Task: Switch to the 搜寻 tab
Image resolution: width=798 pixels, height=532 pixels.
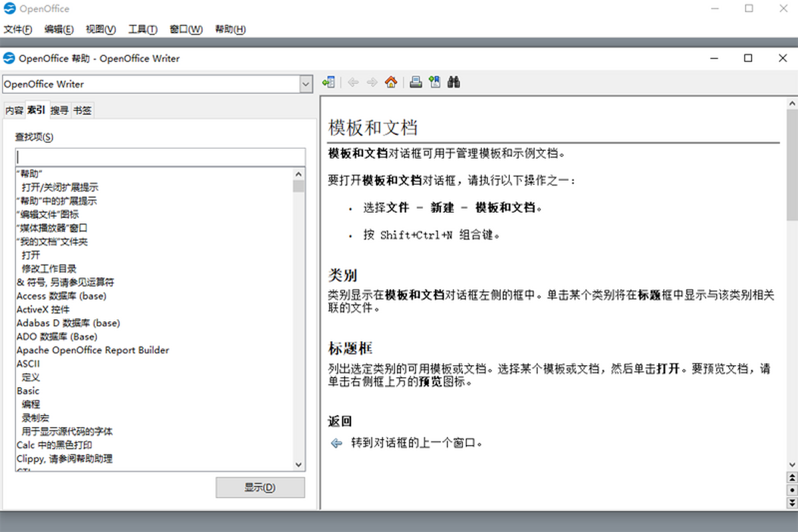Action: tap(59, 110)
